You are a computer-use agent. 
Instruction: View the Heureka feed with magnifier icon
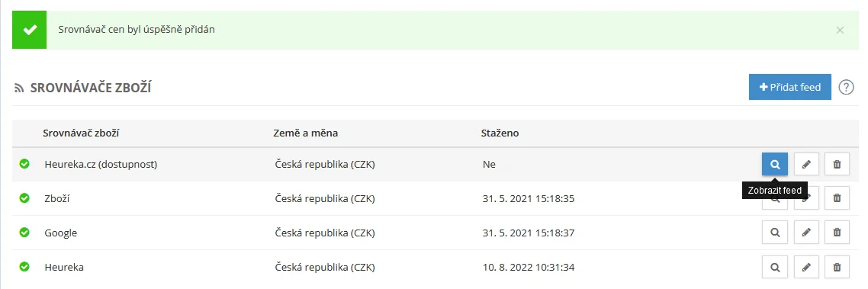point(775,267)
